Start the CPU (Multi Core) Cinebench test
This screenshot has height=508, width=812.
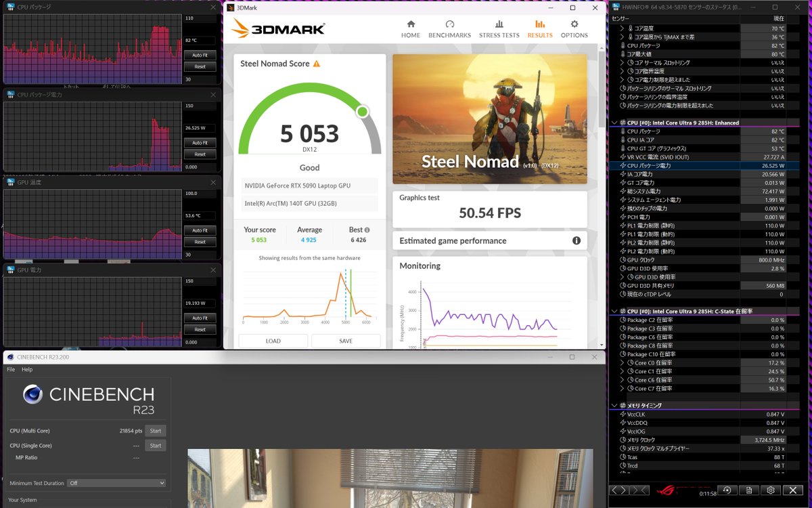click(155, 431)
